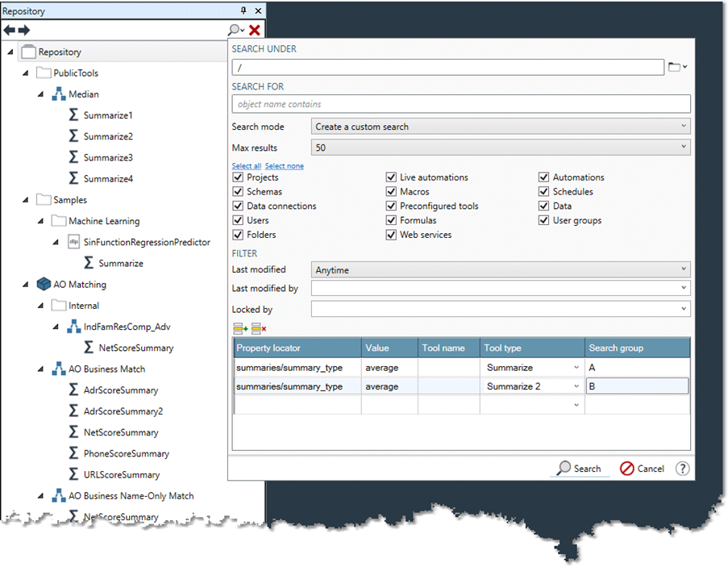Select the AdrScoreSummary2 tree item
Viewport: 728px width, 567px height.
coord(123,411)
